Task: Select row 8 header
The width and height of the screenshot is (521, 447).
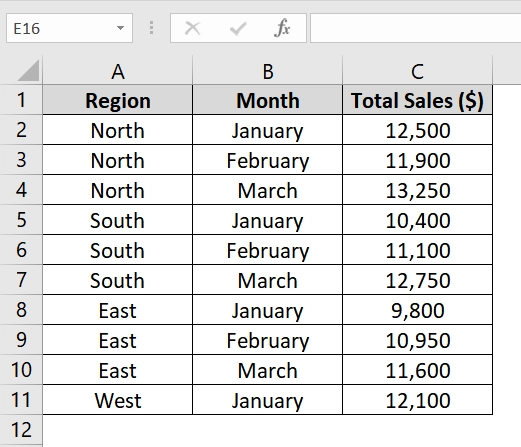Action: tap(21, 310)
